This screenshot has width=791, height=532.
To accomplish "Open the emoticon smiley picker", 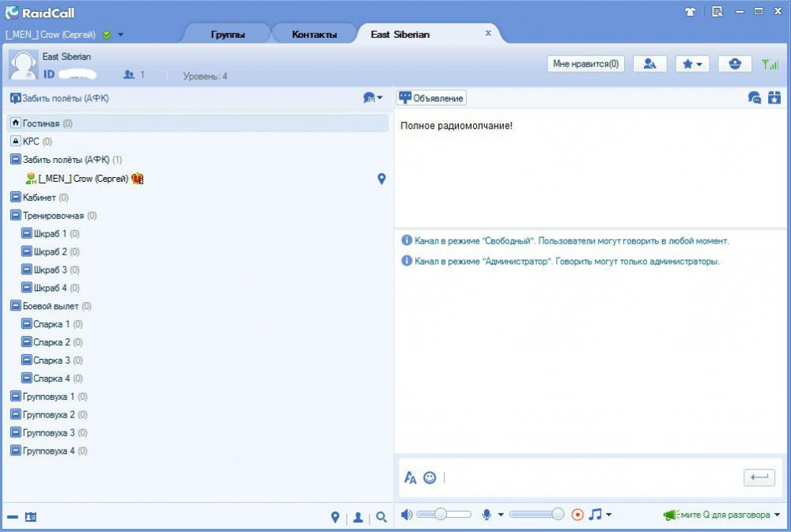I will [430, 477].
